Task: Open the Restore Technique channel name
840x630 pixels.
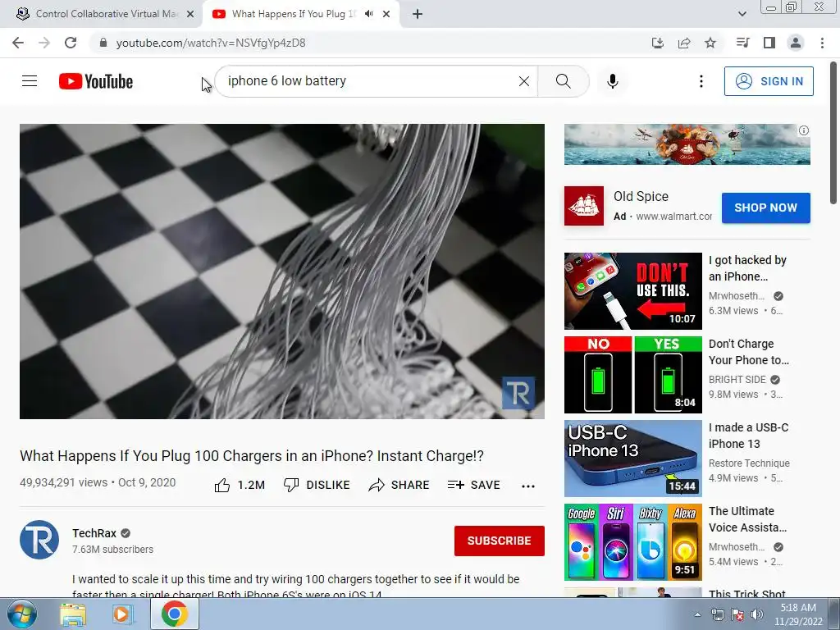Action: click(749, 463)
